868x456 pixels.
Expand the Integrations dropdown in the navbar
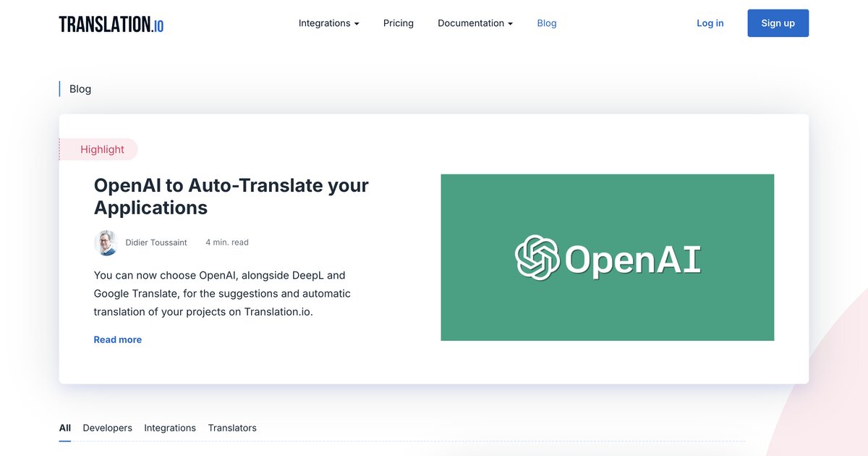[x=325, y=22]
